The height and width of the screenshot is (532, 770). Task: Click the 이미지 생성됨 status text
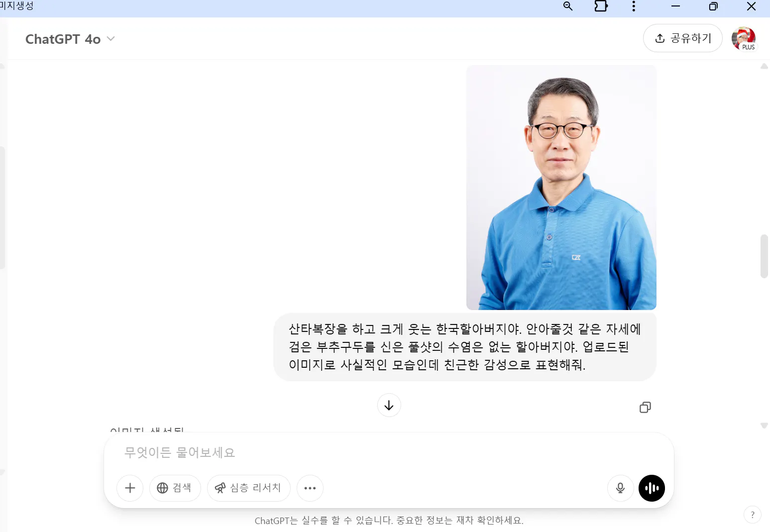(147, 429)
